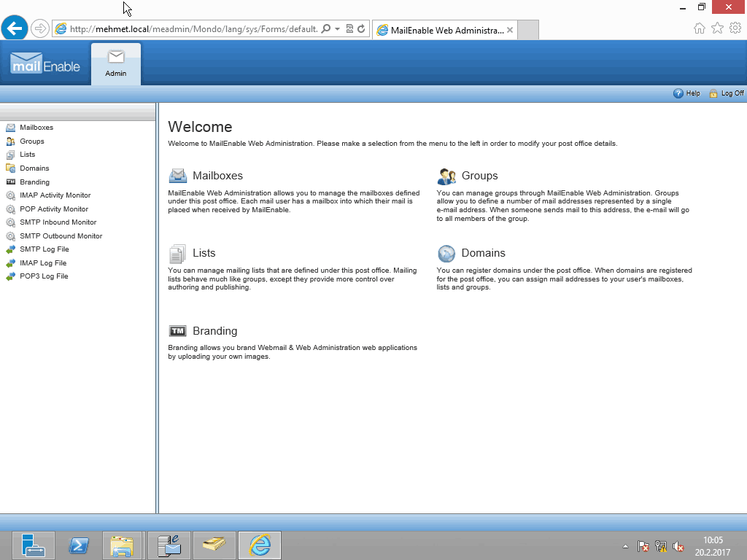The height and width of the screenshot is (560, 747).
Task: Click the Groups heading on Welcome page
Action: pyautogui.click(x=480, y=176)
